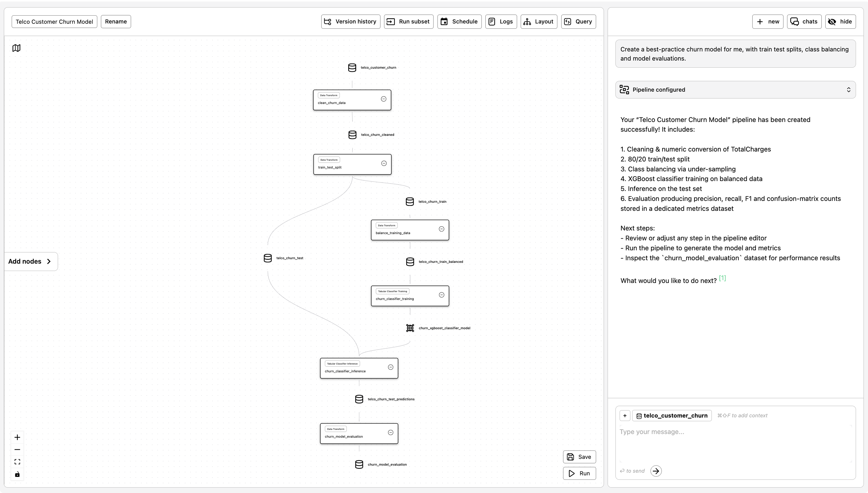Open the Logs panel
The height and width of the screenshot is (493, 868).
pyautogui.click(x=501, y=21)
